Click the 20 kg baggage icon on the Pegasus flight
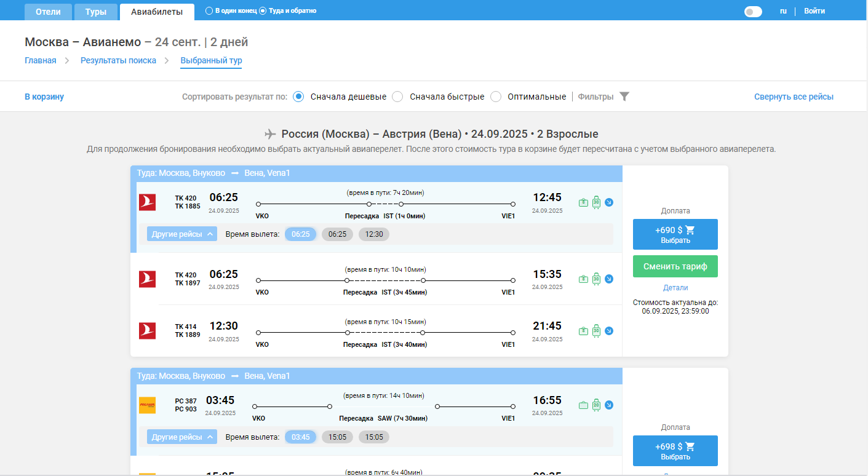The width and height of the screenshot is (868, 476). click(x=595, y=405)
